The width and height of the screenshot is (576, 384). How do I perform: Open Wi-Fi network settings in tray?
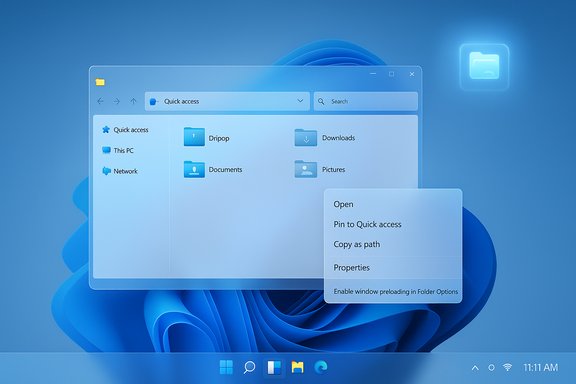(x=507, y=367)
